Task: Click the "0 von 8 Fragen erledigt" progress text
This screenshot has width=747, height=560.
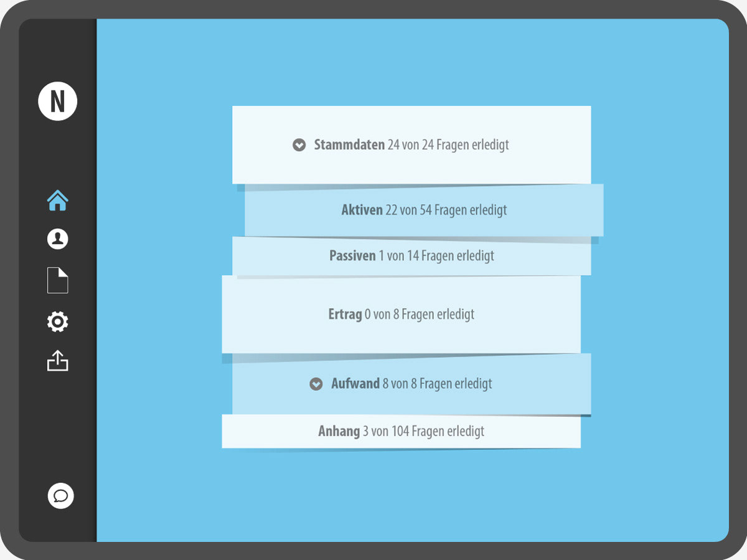Action: coord(420,314)
